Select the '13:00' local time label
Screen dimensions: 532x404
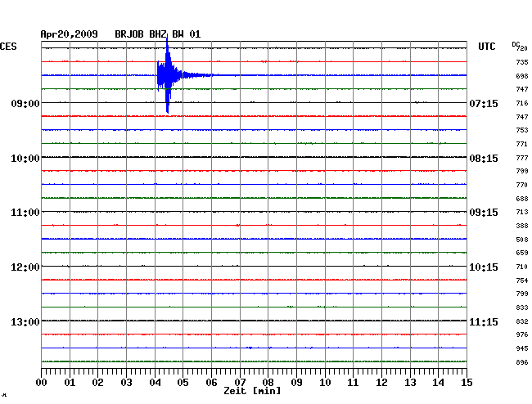click(x=25, y=321)
